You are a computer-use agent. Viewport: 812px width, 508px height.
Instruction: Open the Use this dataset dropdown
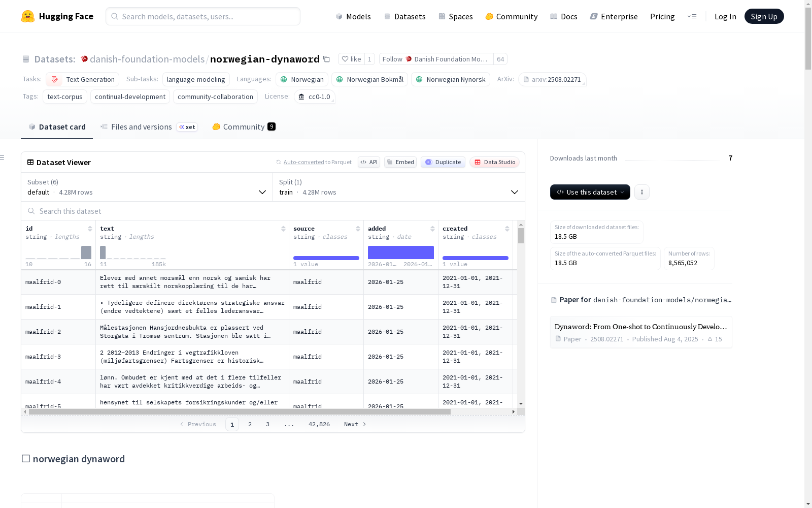(590, 192)
